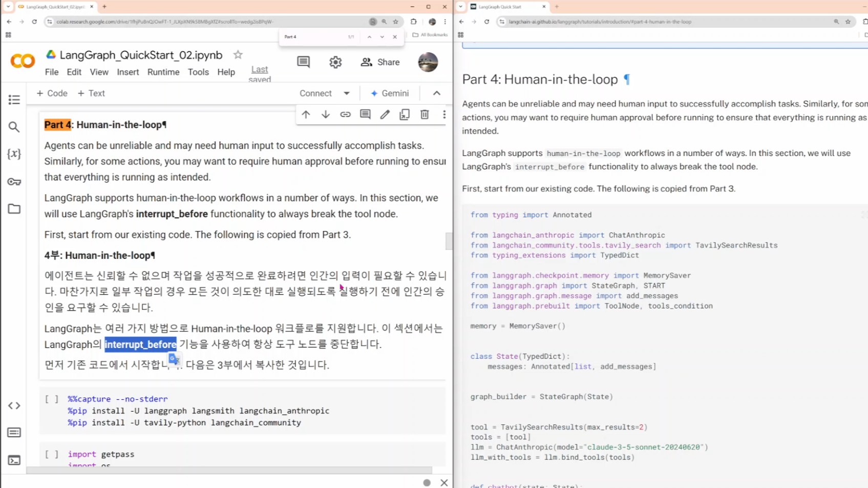Move the cell up
This screenshot has height=488, width=868.
(306, 114)
